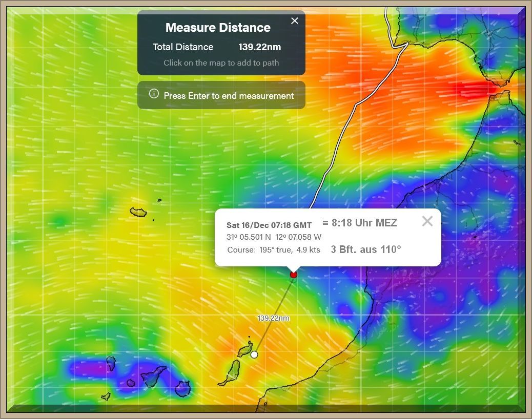Click Madeira island on the map
This screenshot has width=532, height=419.
[138, 212]
